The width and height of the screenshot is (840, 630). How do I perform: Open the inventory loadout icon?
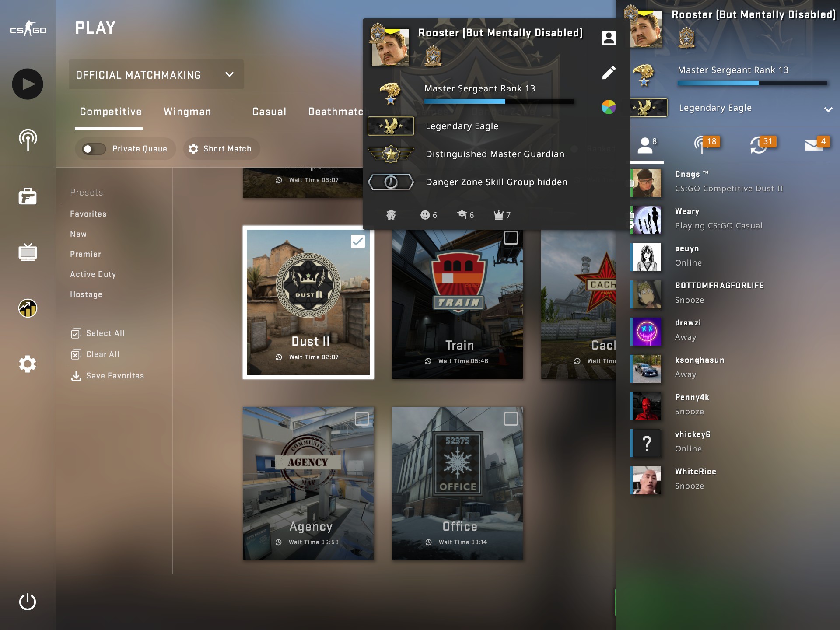28,196
